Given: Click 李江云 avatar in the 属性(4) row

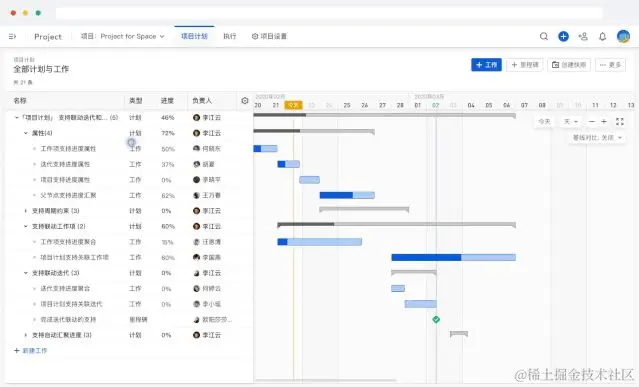Looking at the screenshot, I should (x=196, y=133).
